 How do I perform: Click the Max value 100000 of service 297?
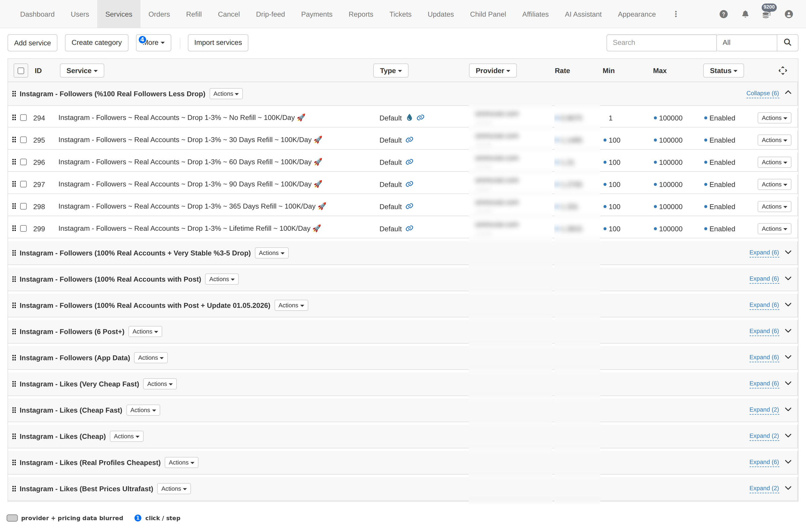pos(670,184)
